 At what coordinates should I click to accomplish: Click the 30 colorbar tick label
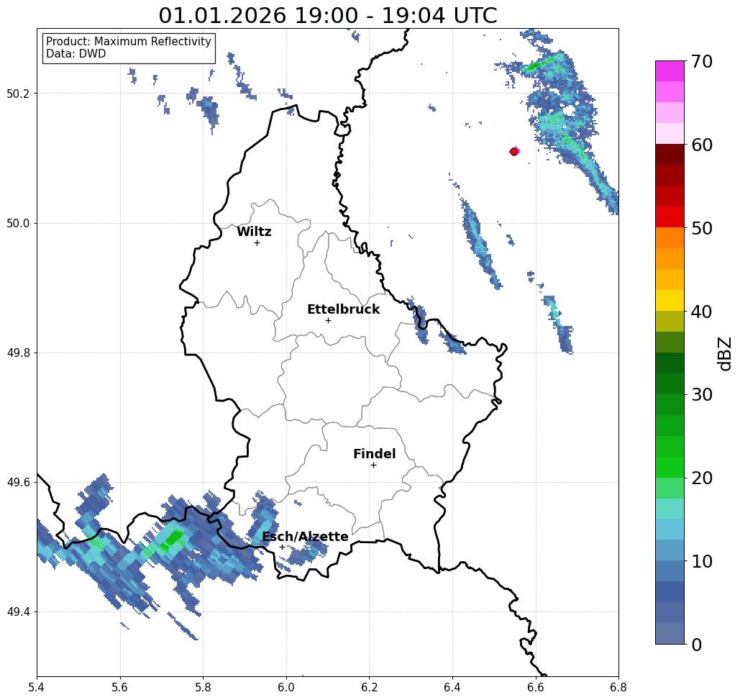tap(702, 394)
